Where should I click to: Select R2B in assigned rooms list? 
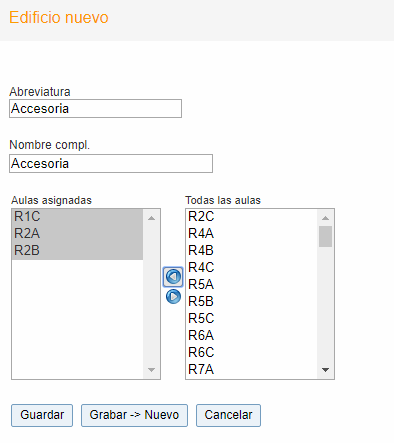tap(77, 251)
